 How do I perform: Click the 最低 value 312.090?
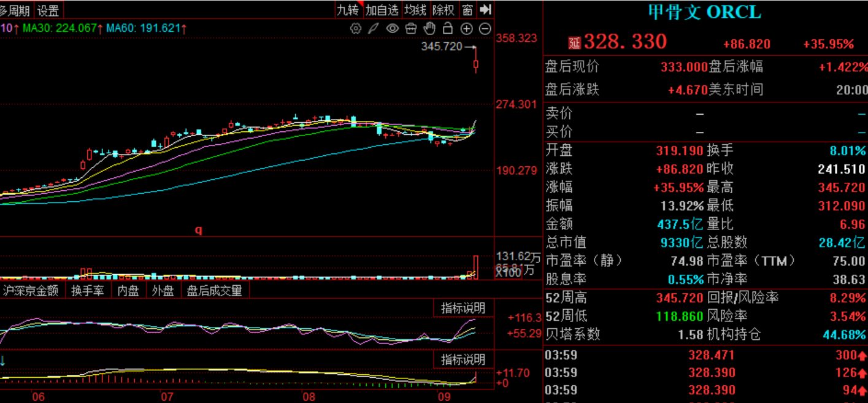pos(841,205)
